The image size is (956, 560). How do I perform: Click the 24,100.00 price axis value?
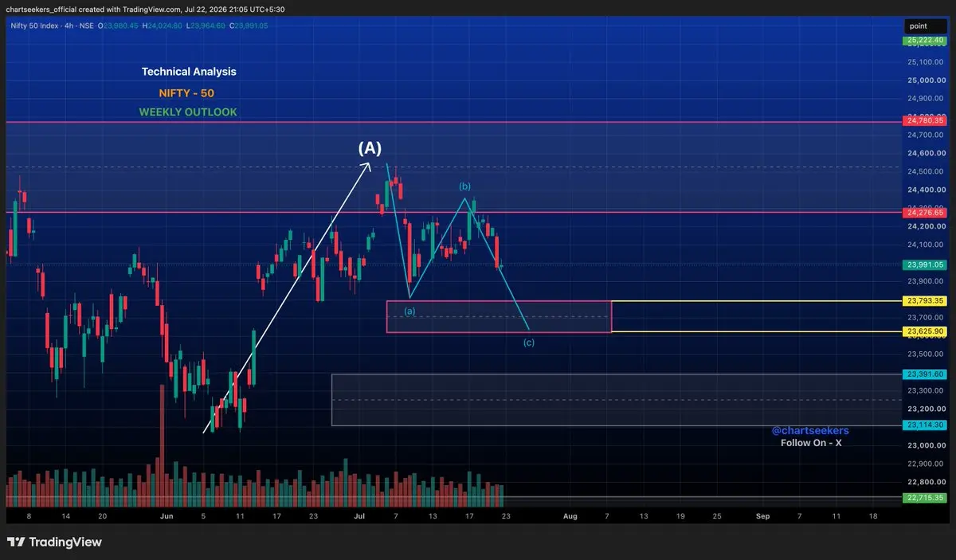925,245
